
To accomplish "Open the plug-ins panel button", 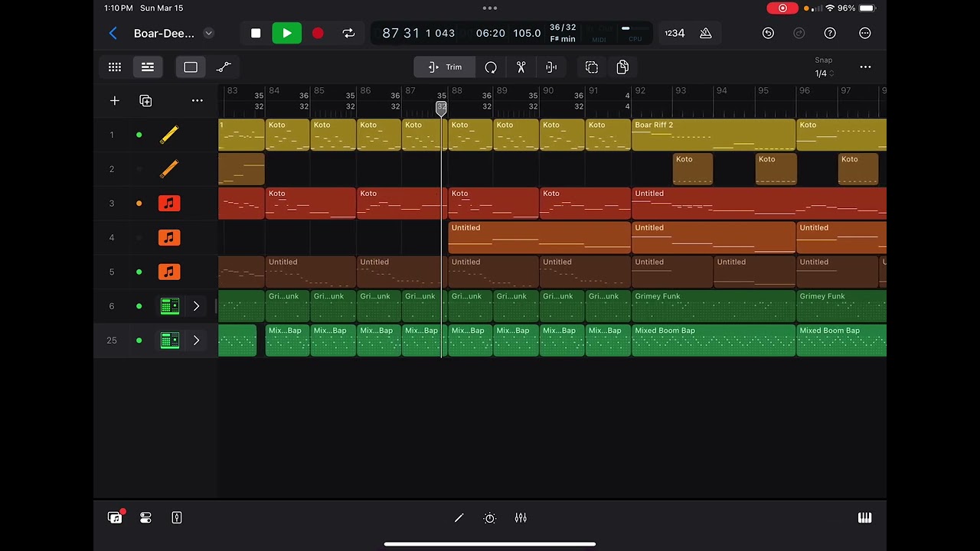I will 145,518.
